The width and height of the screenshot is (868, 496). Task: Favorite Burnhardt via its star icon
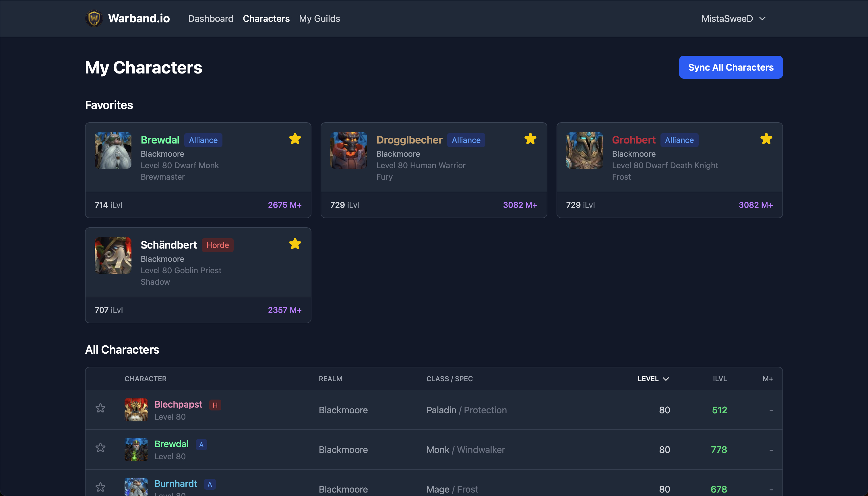[x=100, y=487]
